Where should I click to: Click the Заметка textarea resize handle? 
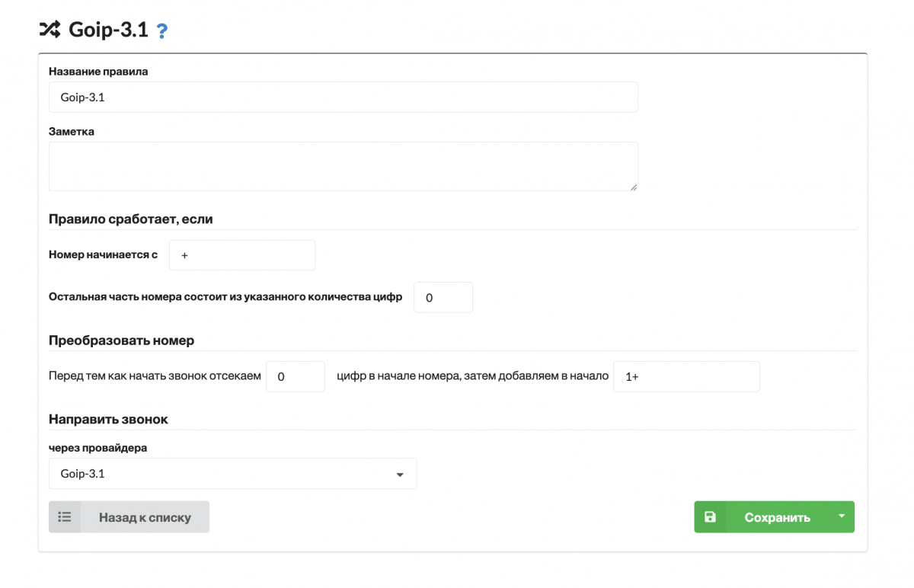point(633,186)
